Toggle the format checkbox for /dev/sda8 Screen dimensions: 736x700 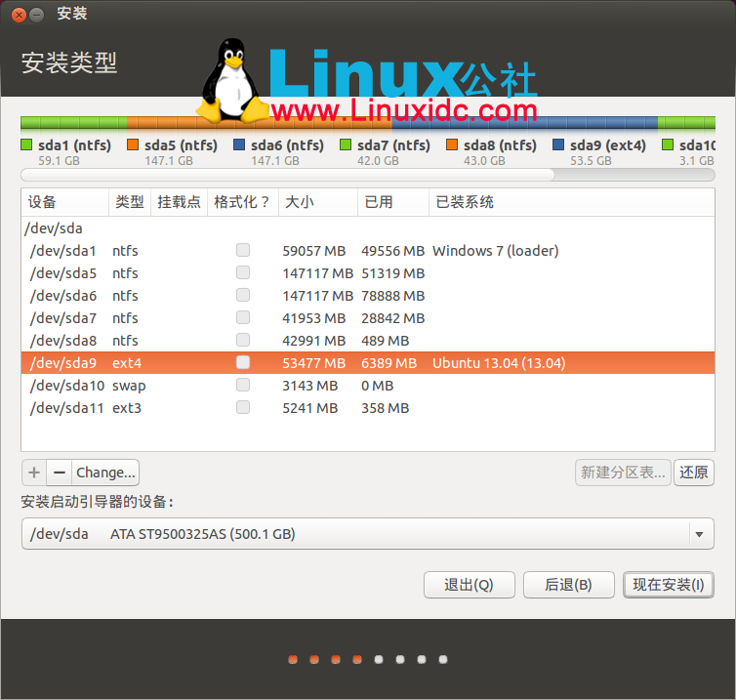pos(243,340)
